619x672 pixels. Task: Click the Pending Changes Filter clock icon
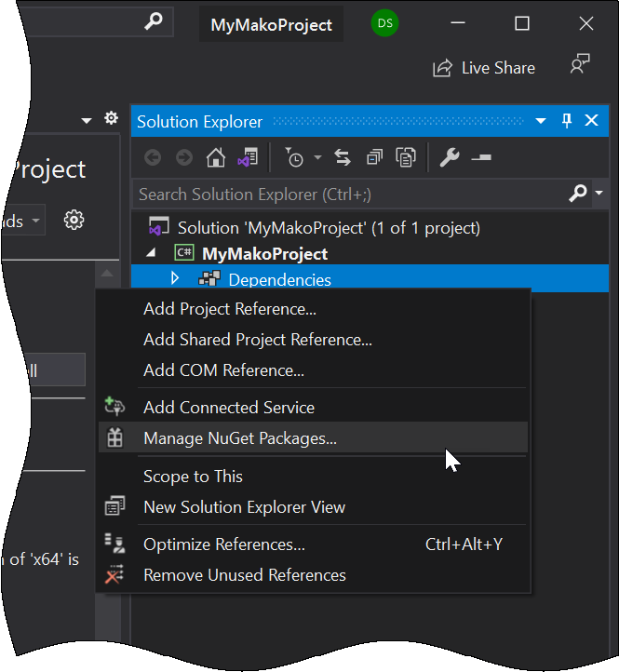pos(294,158)
